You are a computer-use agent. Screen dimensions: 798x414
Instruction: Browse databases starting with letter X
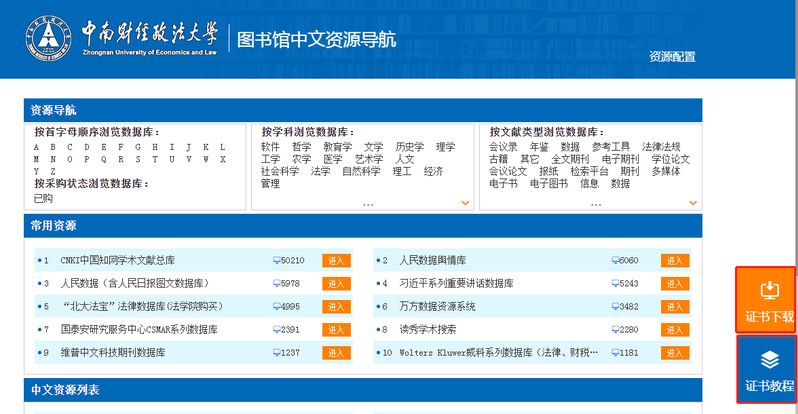pyautogui.click(x=222, y=159)
